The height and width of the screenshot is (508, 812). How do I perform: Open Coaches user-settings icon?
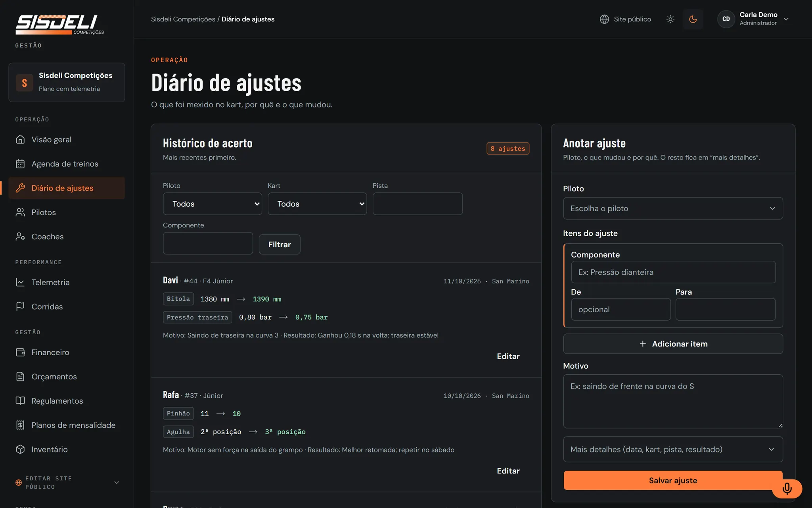(x=20, y=236)
